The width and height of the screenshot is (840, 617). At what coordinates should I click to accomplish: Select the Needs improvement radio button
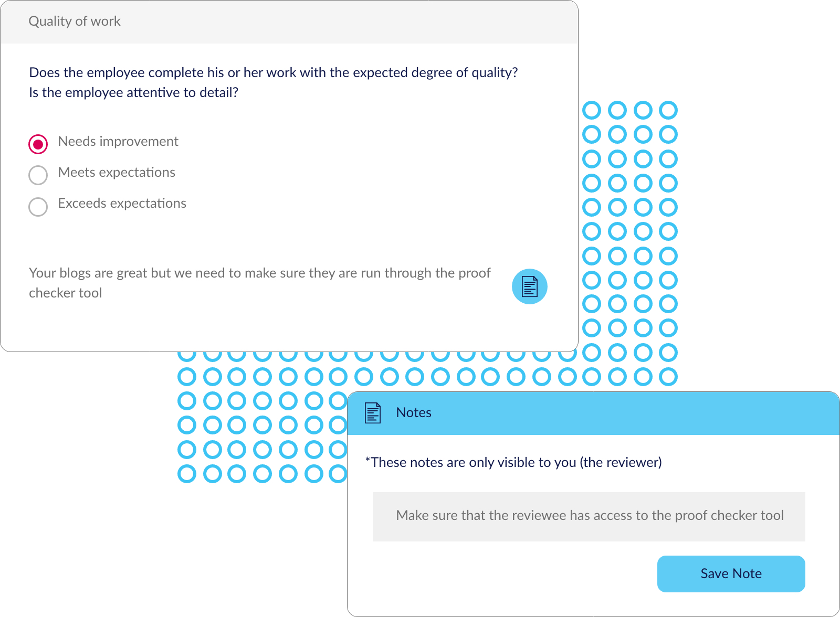(38, 144)
